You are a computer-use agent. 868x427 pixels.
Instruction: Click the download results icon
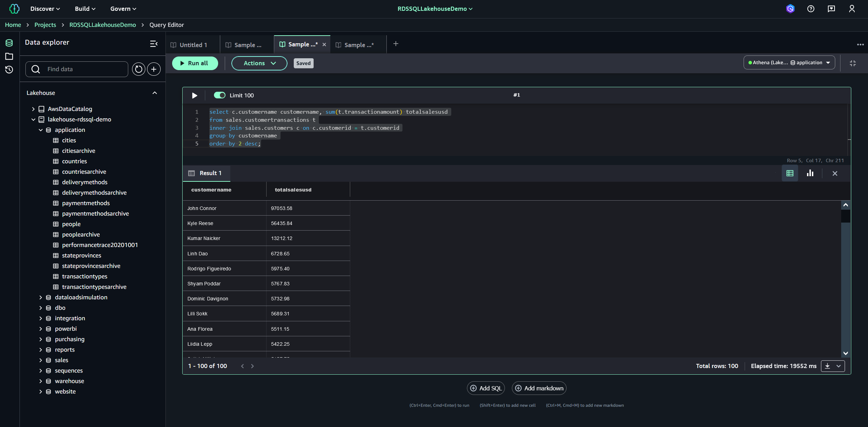pos(828,366)
